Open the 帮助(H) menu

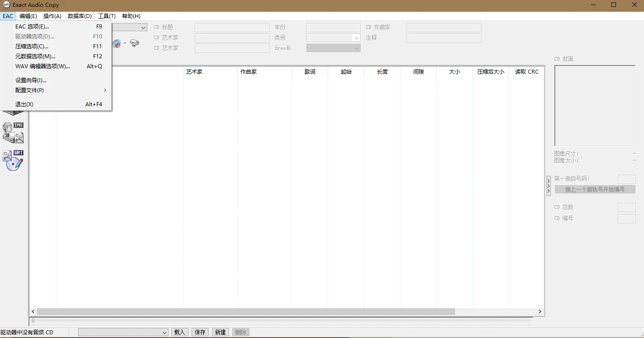click(x=131, y=16)
